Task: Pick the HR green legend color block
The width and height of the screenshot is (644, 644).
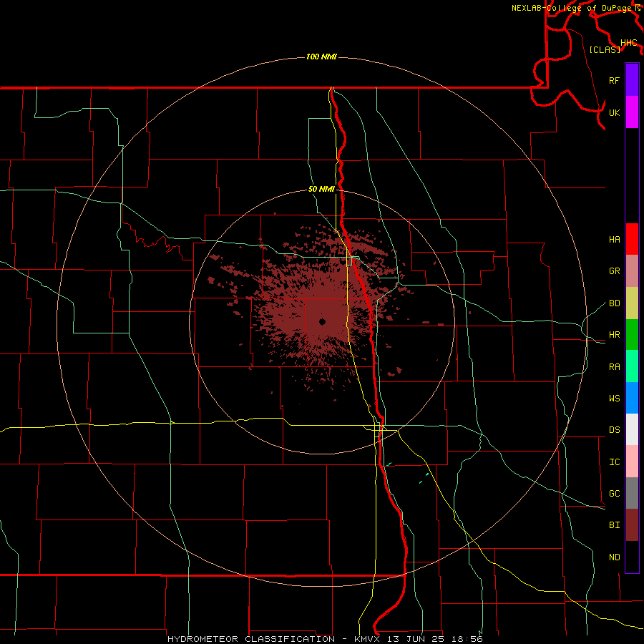Action: [632, 335]
